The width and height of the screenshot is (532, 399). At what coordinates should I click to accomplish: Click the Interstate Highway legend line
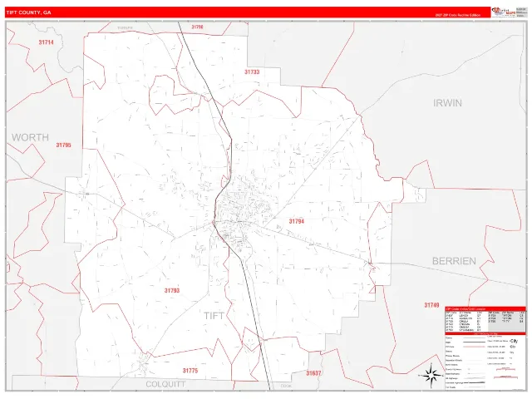pyautogui.click(x=474, y=382)
